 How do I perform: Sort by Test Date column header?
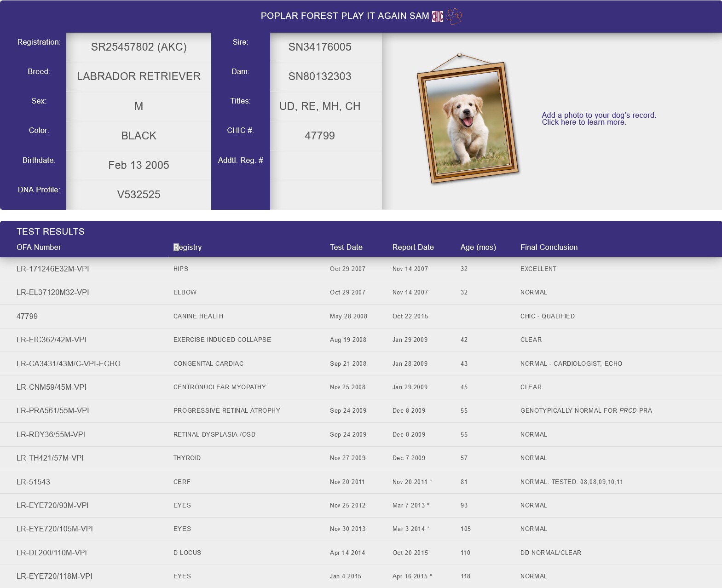346,247
